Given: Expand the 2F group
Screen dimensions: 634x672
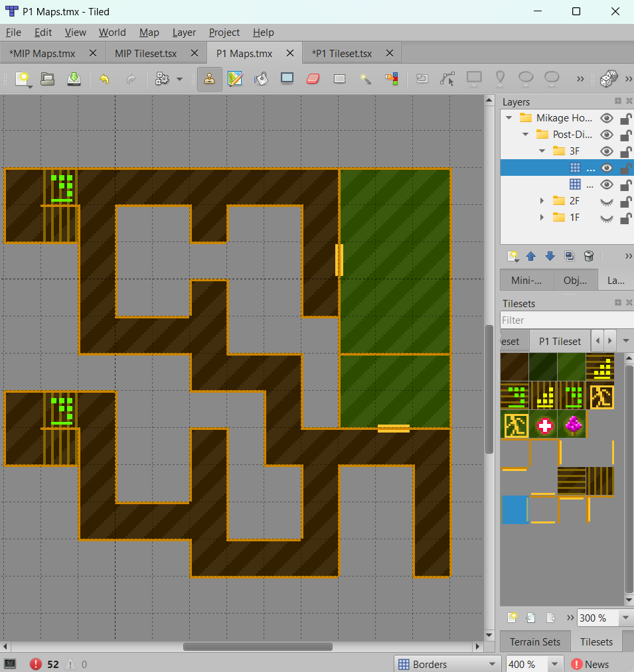Looking at the screenshot, I should (542, 201).
